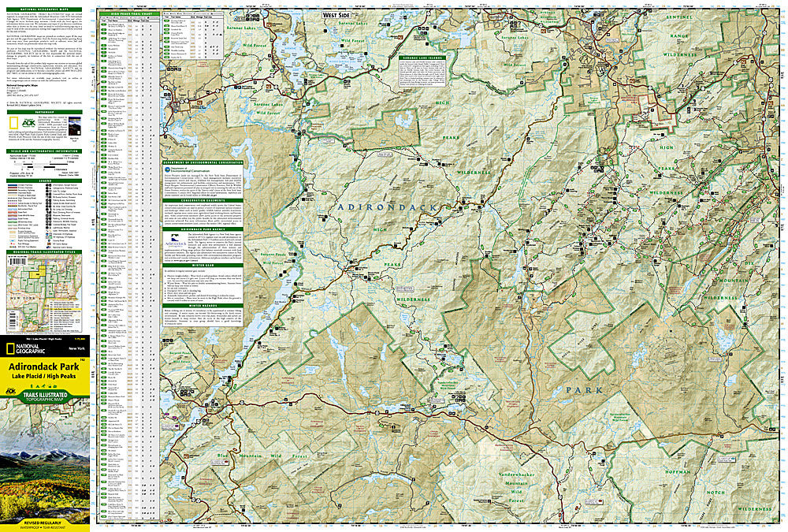Click the "Winter Hazards" header
Screen dimensions: 788x532
click(203, 306)
